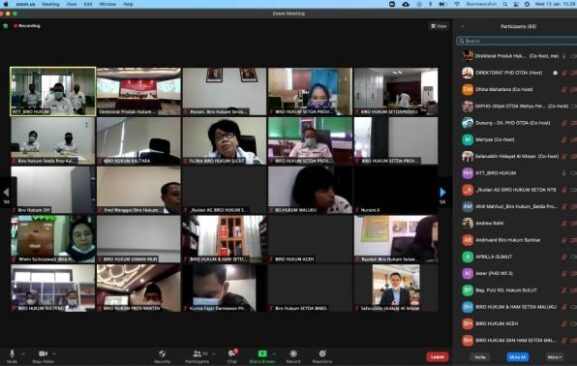Open arrow next to Participants button
The height and width of the screenshot is (366, 577).
click(x=213, y=354)
